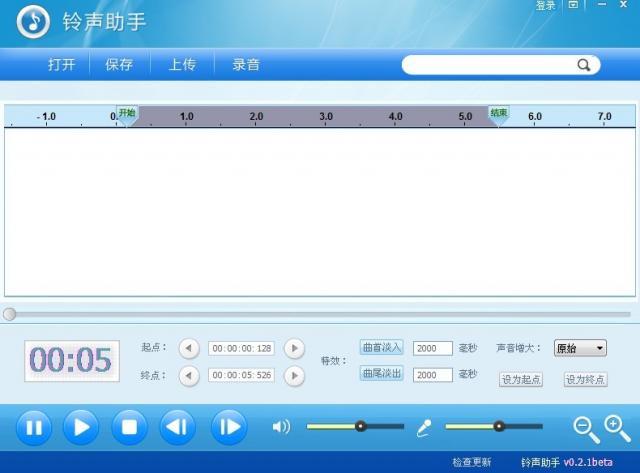Screen dimensions: 640x473
Task: Open the 打开 menu item
Action: click(x=61, y=64)
